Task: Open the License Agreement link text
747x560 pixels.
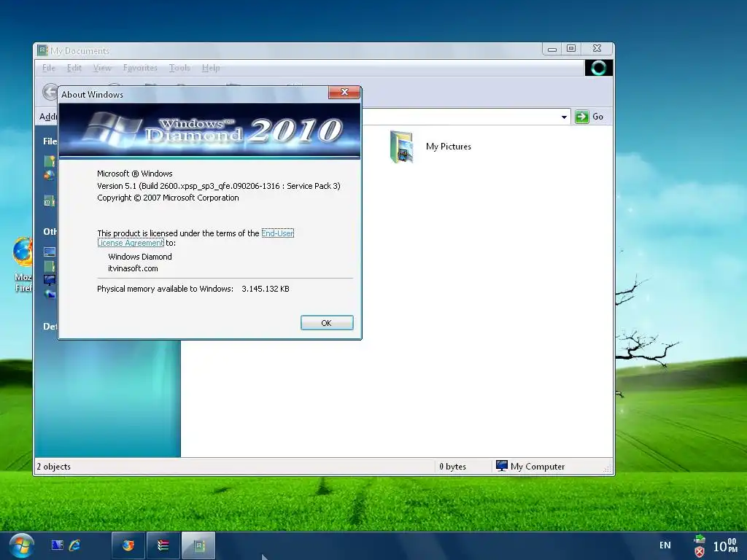Action: tap(131, 243)
